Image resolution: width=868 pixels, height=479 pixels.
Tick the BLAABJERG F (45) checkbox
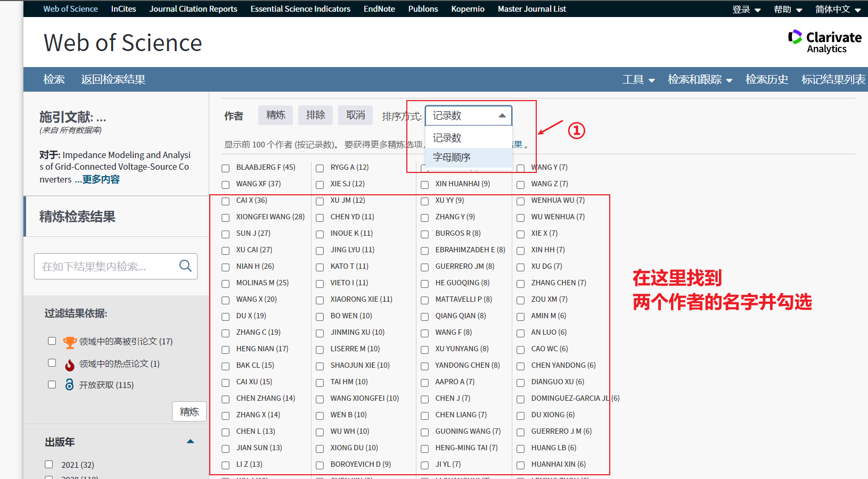pos(226,168)
